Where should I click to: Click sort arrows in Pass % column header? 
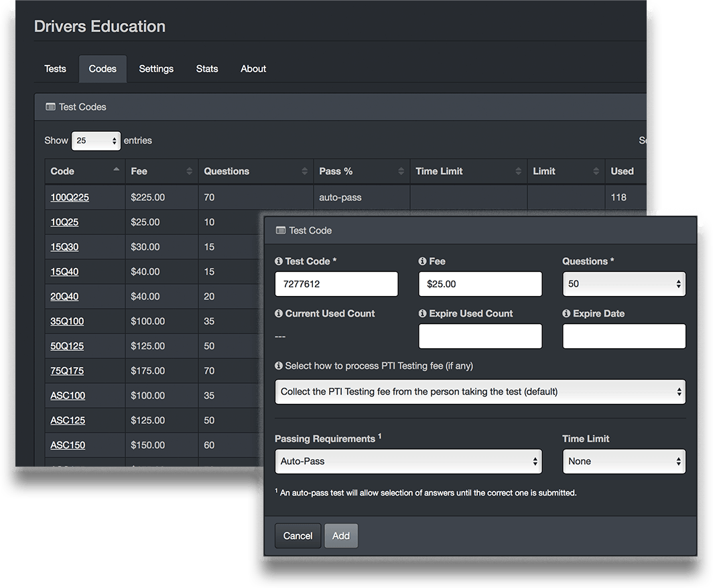coord(401,171)
